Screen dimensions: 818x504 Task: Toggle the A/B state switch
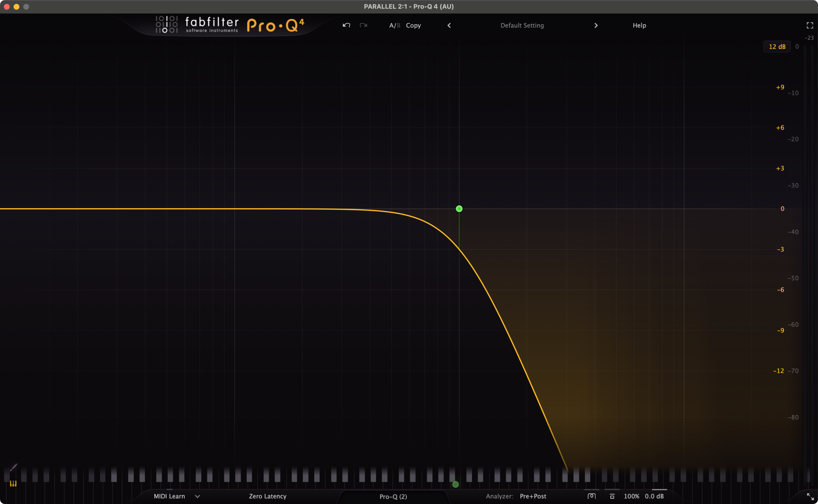coord(394,25)
